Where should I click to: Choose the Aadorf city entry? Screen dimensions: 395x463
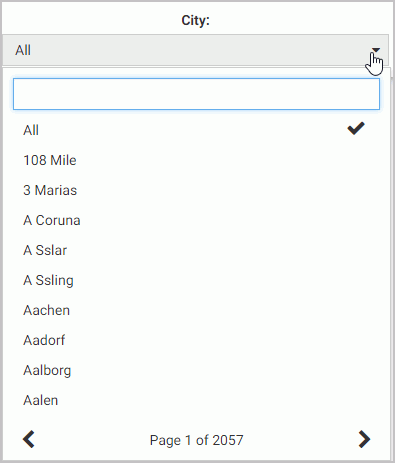coord(196,340)
